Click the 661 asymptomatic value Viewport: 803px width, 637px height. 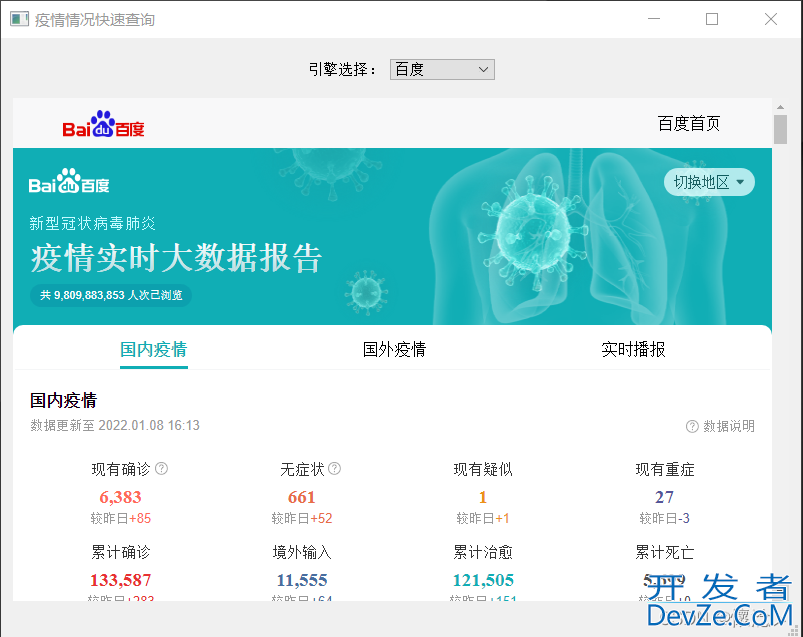point(302,497)
